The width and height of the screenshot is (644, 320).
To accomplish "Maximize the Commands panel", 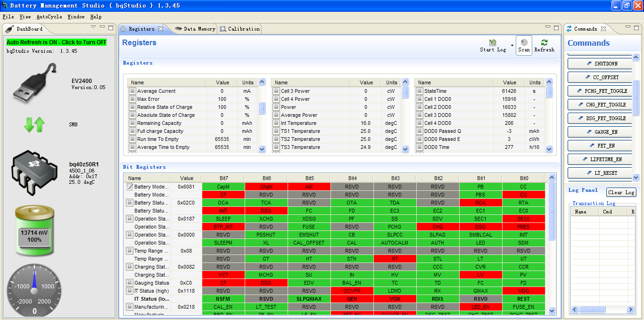I will 637,28.
